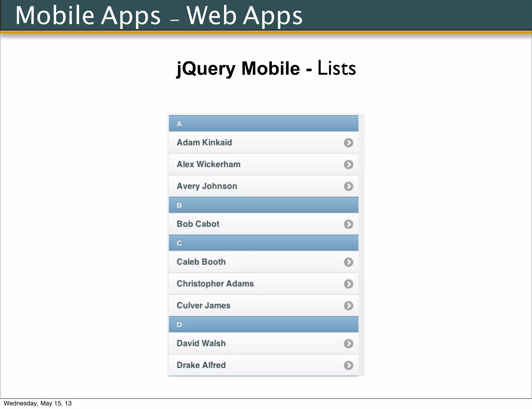Click the arrow icon beside Bob Cabot
Screen dimensions: 532x409
click(348, 224)
